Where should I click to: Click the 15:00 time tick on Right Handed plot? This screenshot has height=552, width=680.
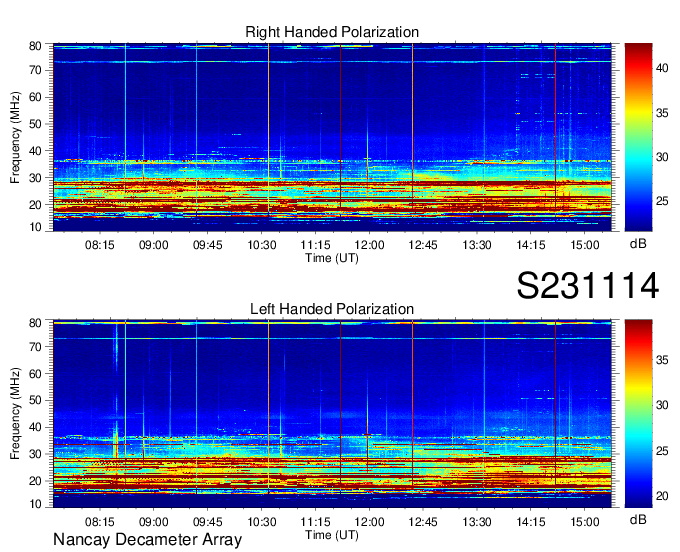coord(585,245)
